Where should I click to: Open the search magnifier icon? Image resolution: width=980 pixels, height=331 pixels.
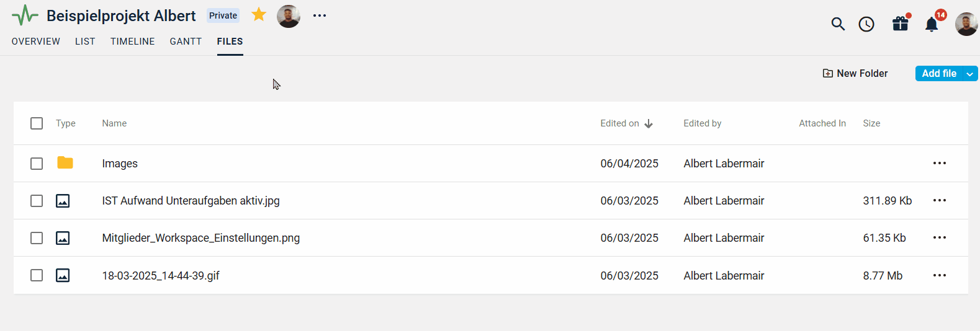[x=838, y=24]
